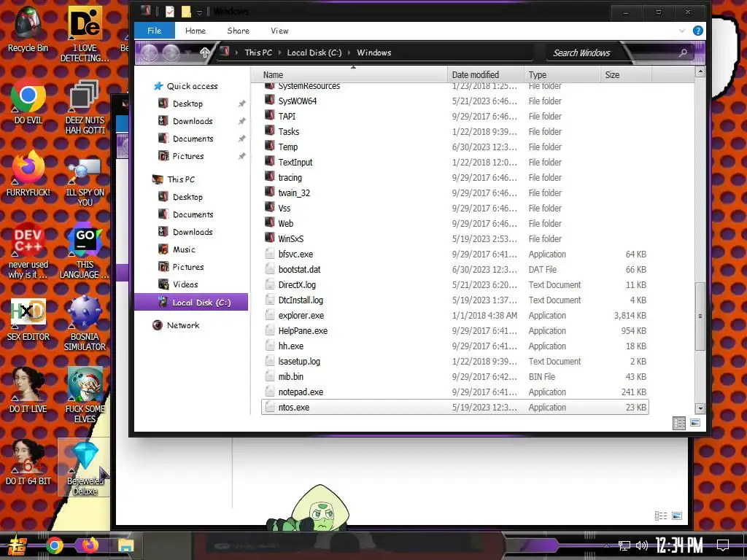Viewport: 747px width, 560px height.
Task: Expand the ribbon with the chevron arrow
Action: coord(682,31)
